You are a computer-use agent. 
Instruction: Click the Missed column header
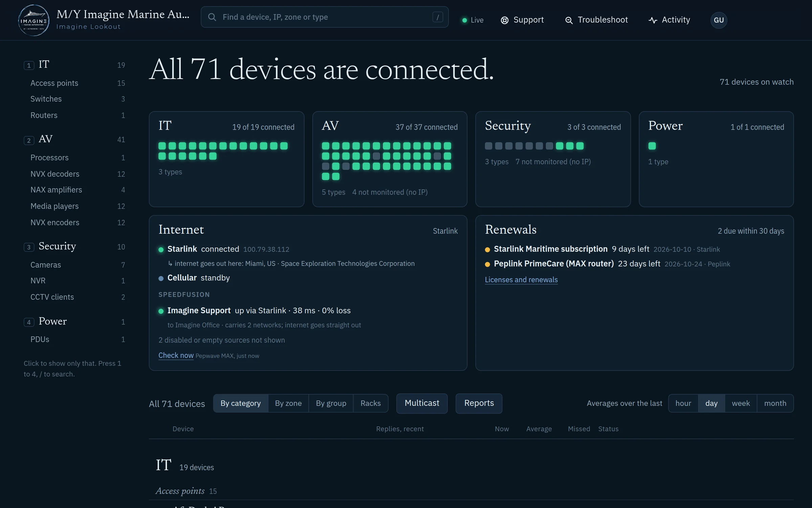click(579, 429)
